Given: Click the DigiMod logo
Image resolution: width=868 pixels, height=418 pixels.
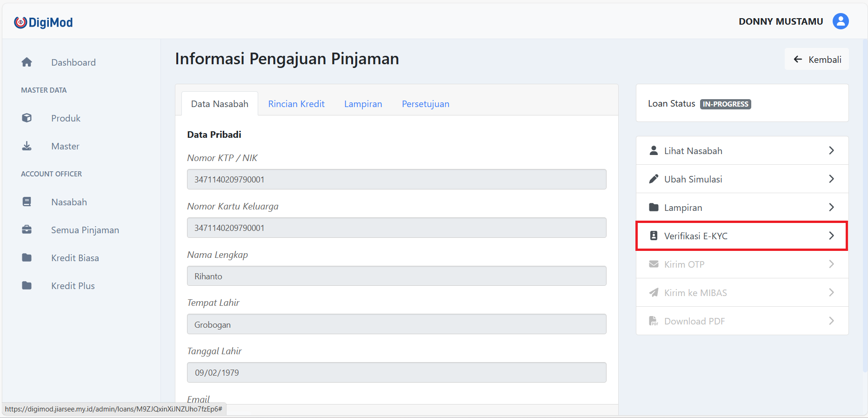Looking at the screenshot, I should pos(43,22).
